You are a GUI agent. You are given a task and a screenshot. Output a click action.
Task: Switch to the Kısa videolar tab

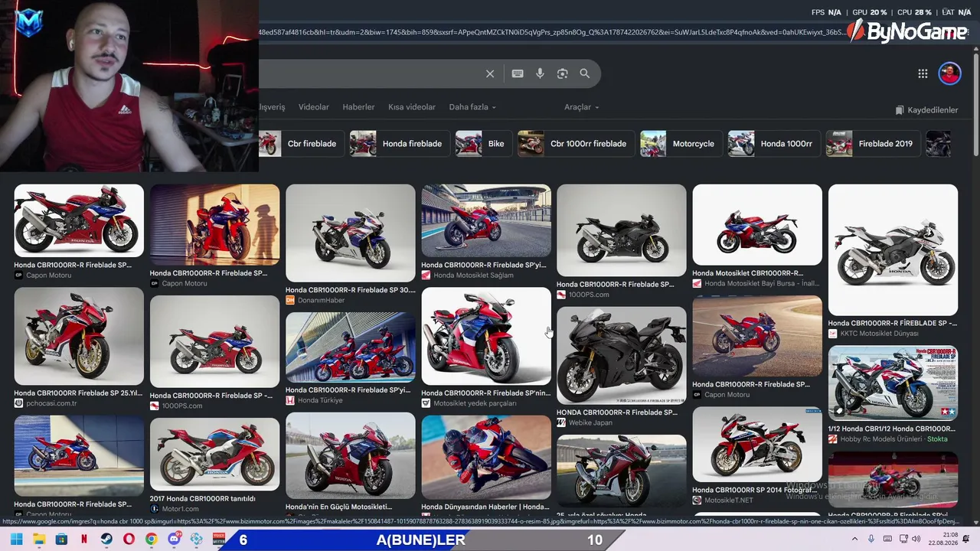(412, 107)
